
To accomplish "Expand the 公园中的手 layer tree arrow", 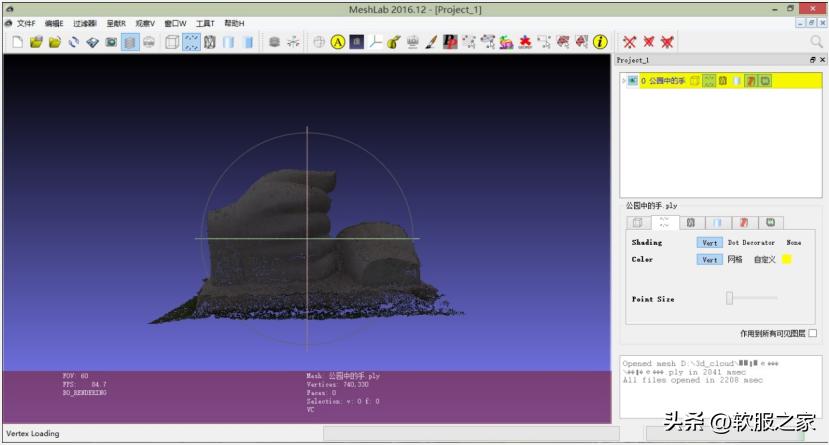I will [x=623, y=80].
